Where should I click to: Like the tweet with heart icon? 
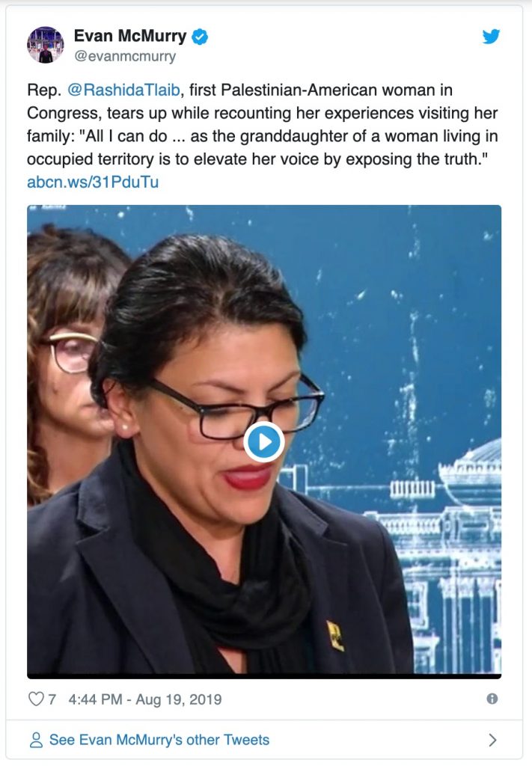click(x=36, y=699)
